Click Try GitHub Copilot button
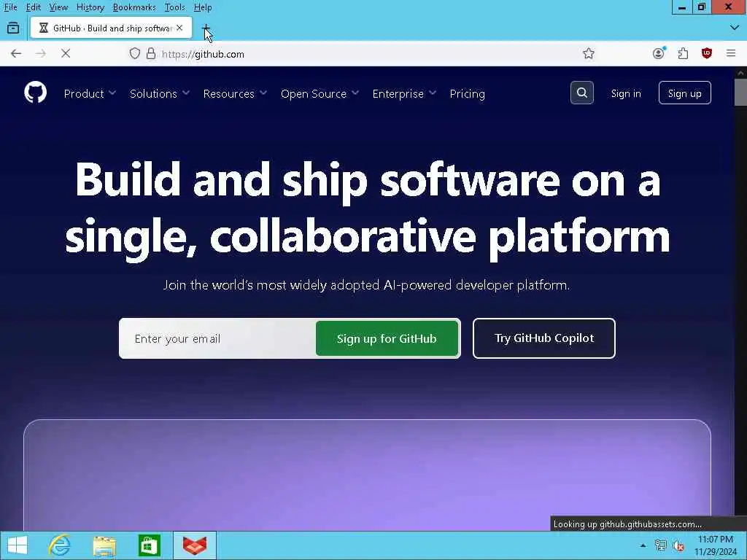 [544, 338]
